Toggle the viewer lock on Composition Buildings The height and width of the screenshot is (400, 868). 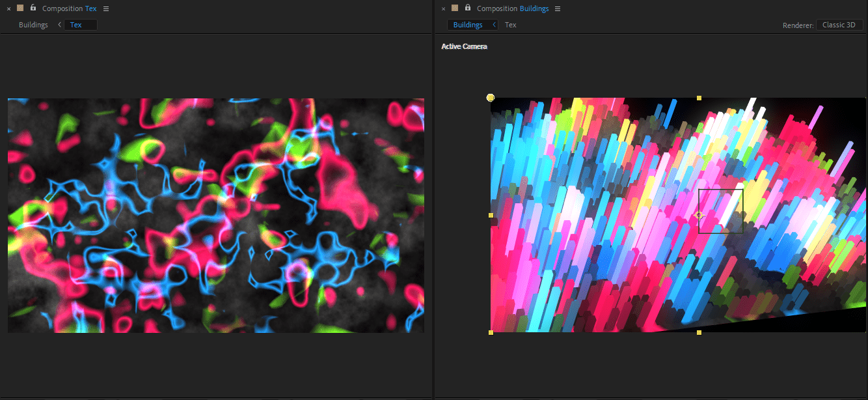coord(468,8)
